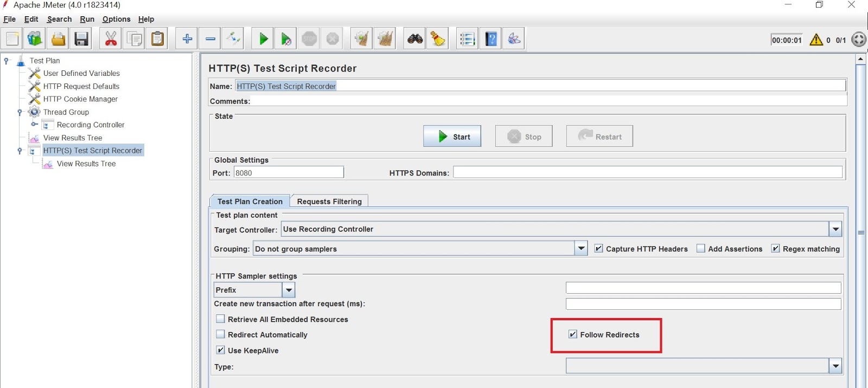
Task: Collapse HTTP(S) Test Script Recorder node
Action: (20, 151)
